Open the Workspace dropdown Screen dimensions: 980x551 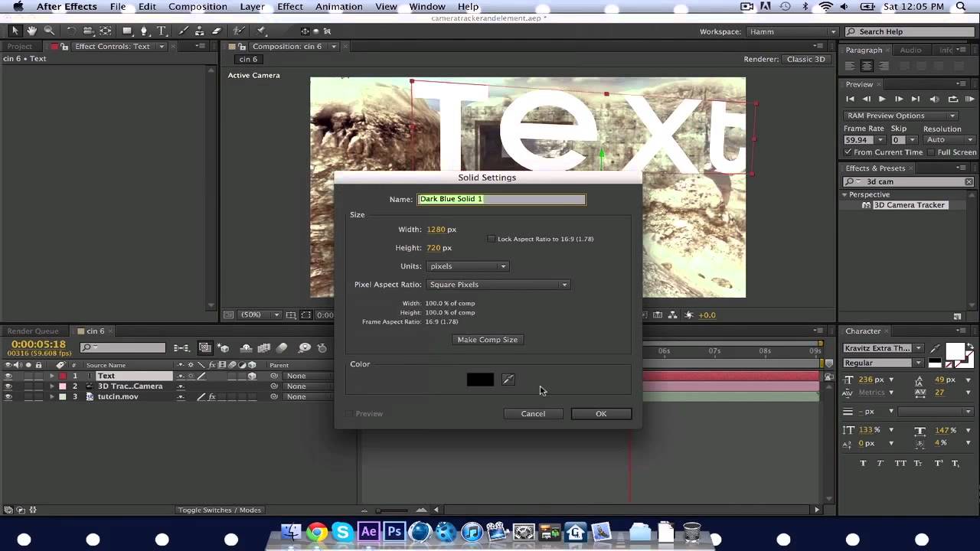[791, 31]
